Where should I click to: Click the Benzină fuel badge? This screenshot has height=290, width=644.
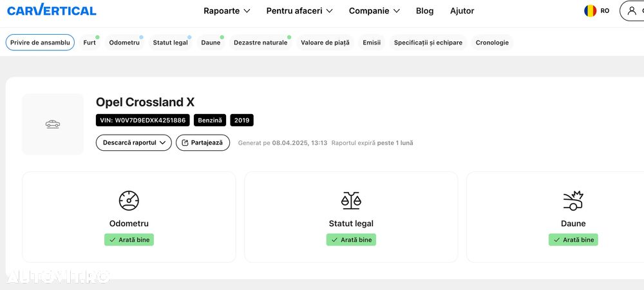[x=210, y=120]
